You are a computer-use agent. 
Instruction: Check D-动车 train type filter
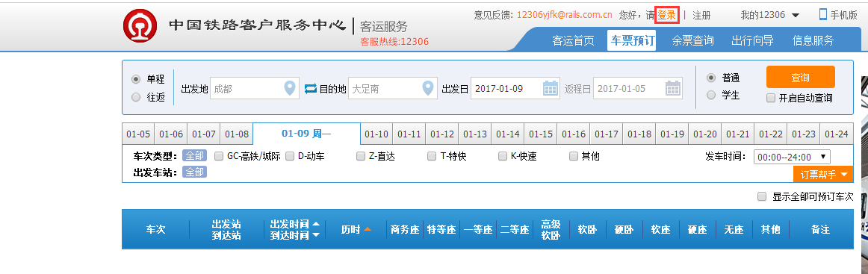point(290,156)
